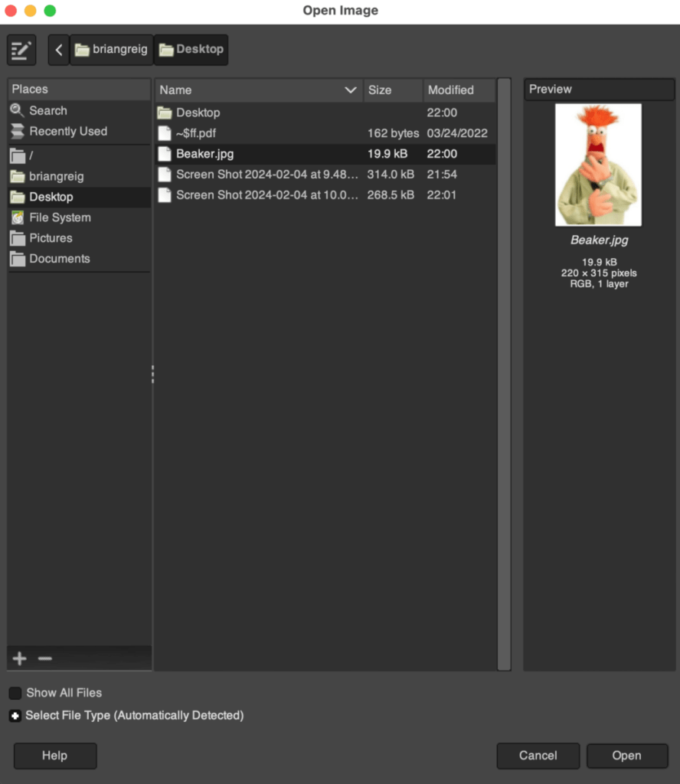This screenshot has height=784, width=680.
Task: Click the minus icon to remove bookmark
Action: pyautogui.click(x=45, y=658)
